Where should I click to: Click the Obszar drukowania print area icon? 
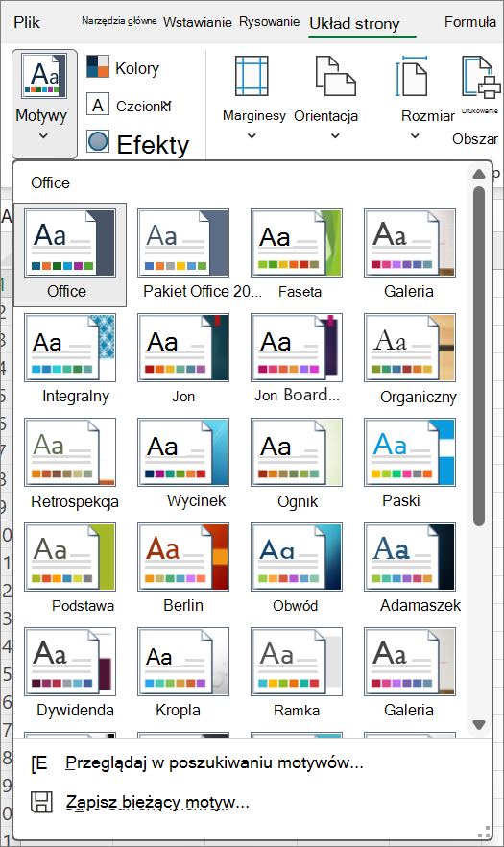[x=479, y=79]
